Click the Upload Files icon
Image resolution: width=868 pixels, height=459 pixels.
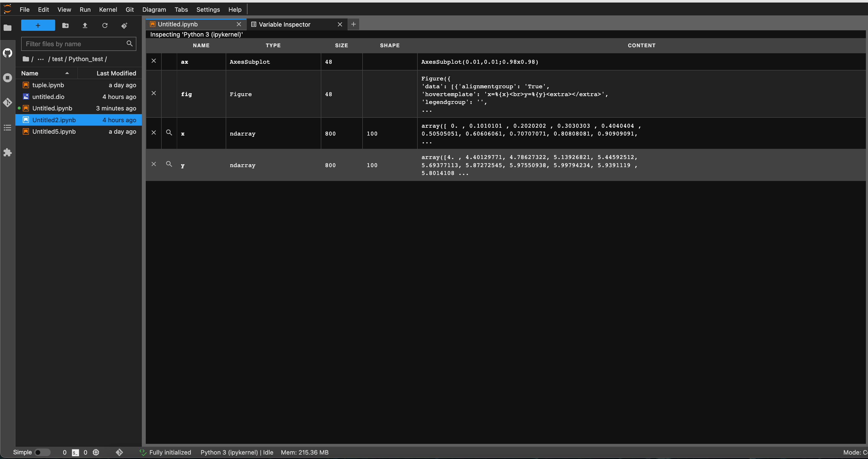click(85, 26)
